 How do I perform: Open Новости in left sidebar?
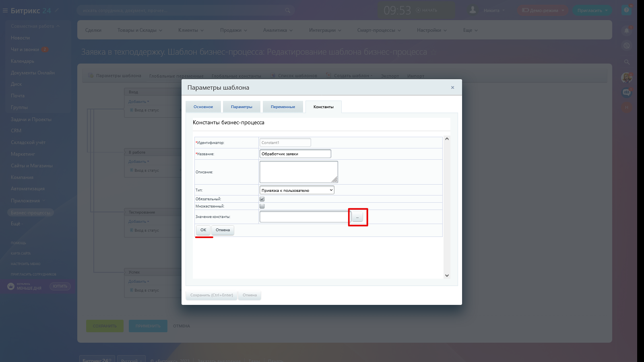coord(20,38)
